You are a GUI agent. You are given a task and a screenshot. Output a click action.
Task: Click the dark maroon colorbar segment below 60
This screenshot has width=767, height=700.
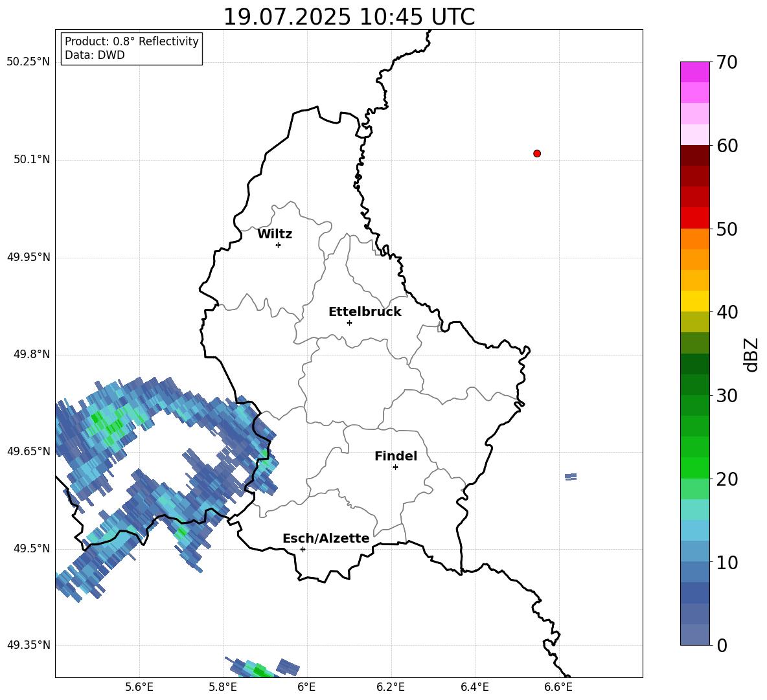695,155
